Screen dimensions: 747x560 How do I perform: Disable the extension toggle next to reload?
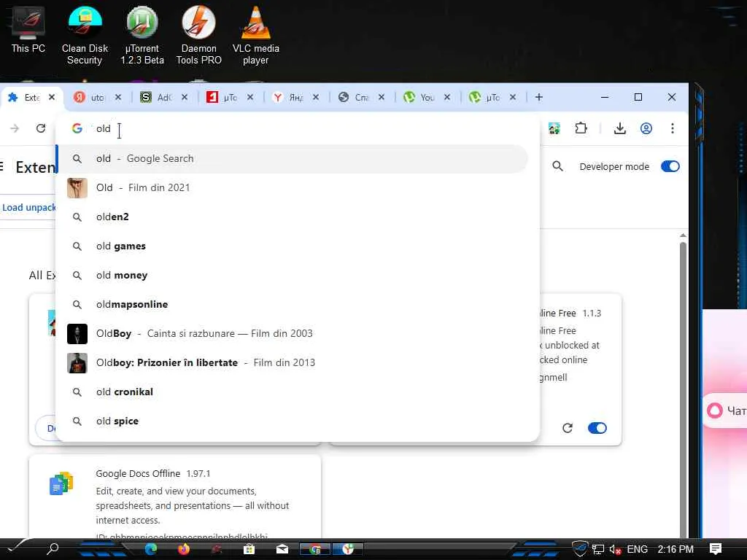tap(597, 427)
